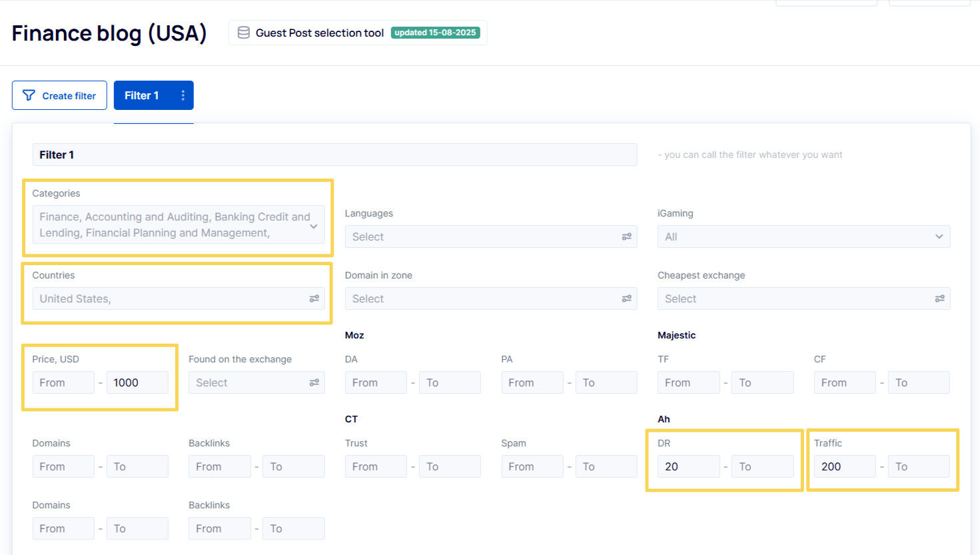Click the DR From field containing 20
This screenshot has width=980, height=555.
coord(688,466)
